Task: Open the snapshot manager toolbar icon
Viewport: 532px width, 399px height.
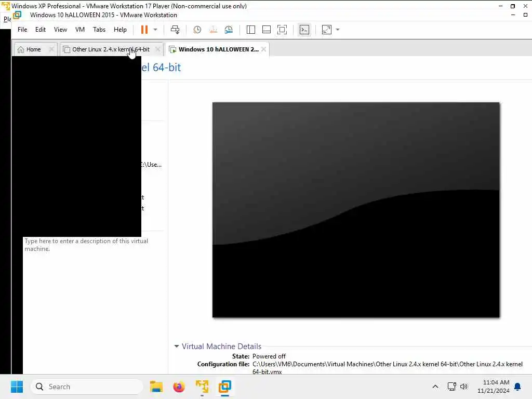Action: 229,30
